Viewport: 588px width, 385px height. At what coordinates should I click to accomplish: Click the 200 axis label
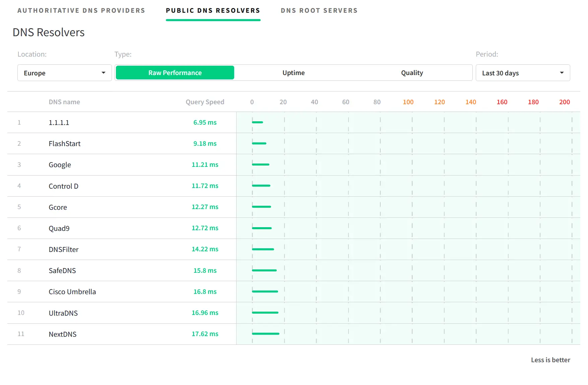point(565,102)
